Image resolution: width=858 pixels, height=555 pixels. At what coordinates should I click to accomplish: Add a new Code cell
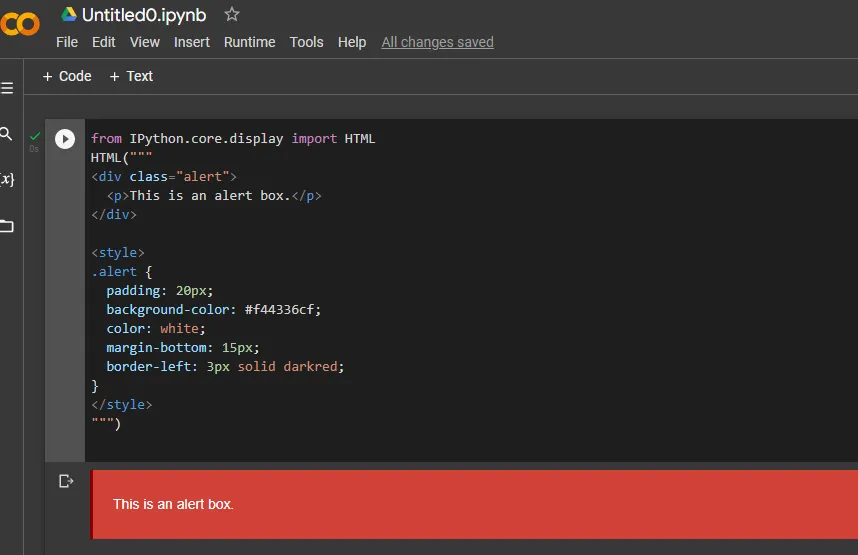67,76
